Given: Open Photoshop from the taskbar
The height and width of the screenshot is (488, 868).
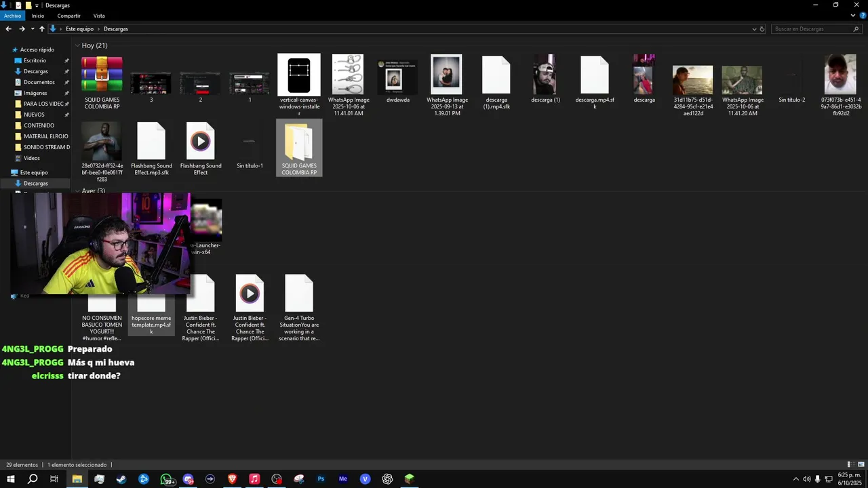Looking at the screenshot, I should [321, 479].
